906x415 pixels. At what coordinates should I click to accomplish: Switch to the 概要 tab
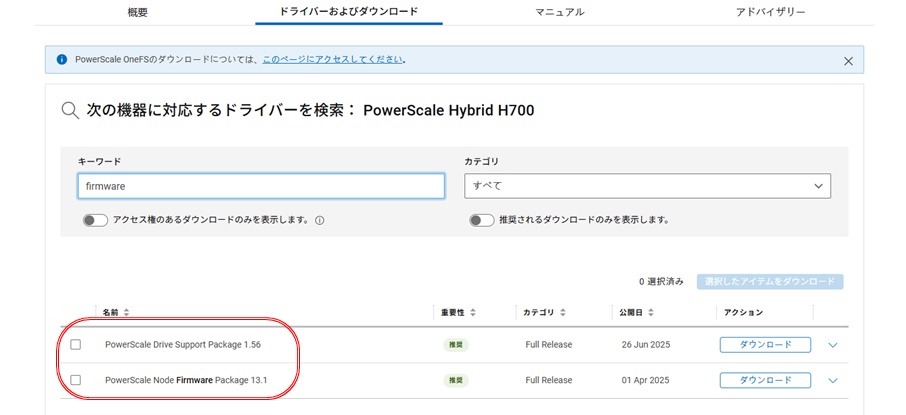coord(138,12)
